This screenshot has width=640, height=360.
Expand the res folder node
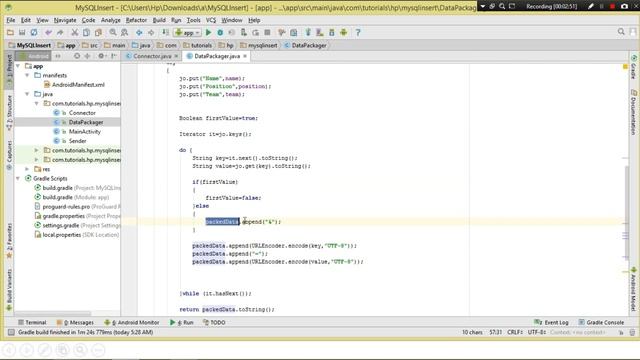pos(27,169)
